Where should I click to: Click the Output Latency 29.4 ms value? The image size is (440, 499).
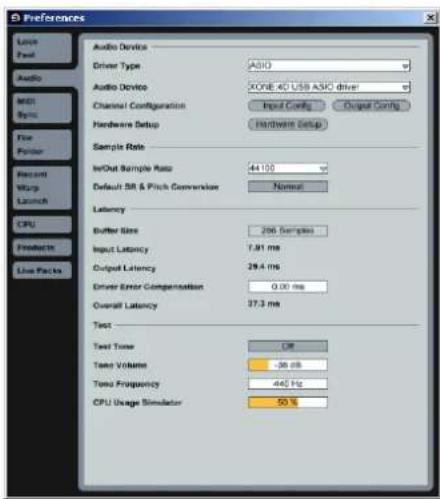[x=264, y=266]
